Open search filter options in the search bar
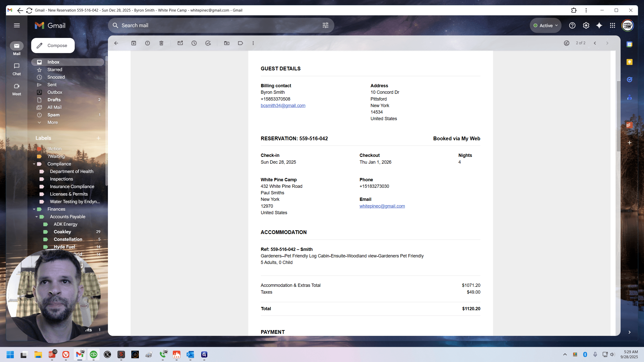This screenshot has width=644, height=362. pyautogui.click(x=326, y=25)
